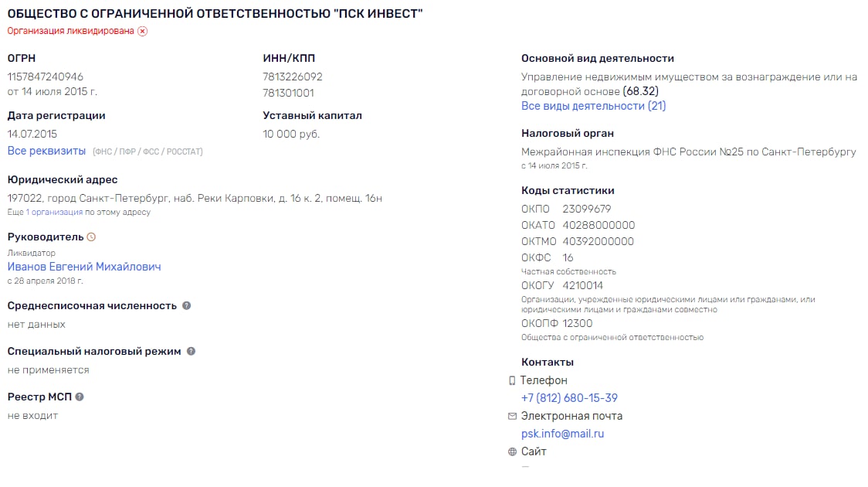Open help icon next to Реестр МСП
868x487 pixels.
80,397
